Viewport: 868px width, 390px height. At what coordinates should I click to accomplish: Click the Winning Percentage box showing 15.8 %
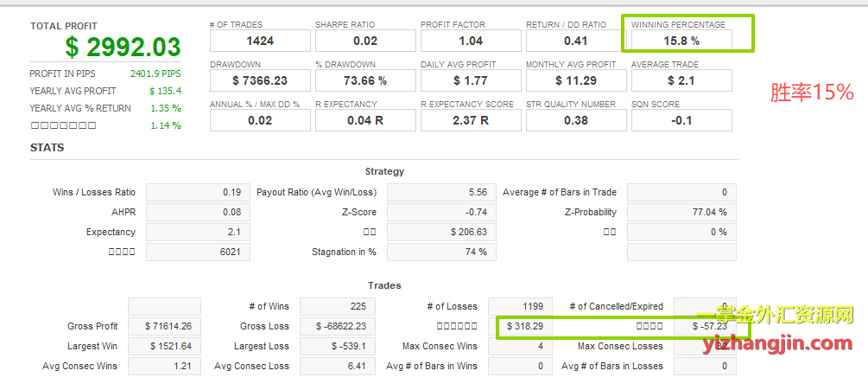(x=681, y=40)
